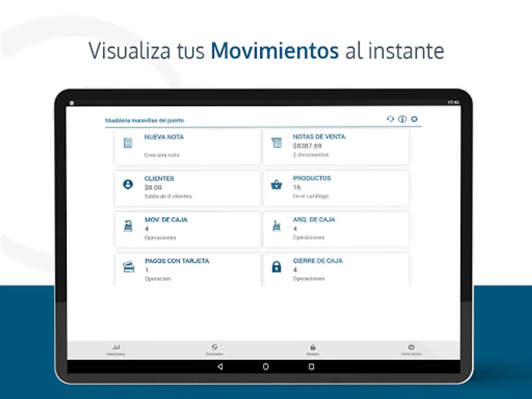532x399 pixels.
Task: Open the ARQ. DE CAJA title
Action: [x=314, y=220]
